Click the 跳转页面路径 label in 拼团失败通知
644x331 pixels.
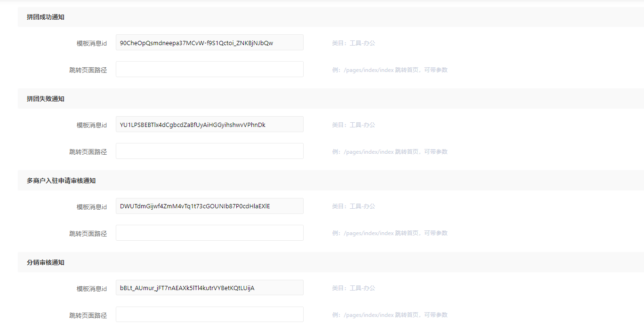(x=88, y=152)
